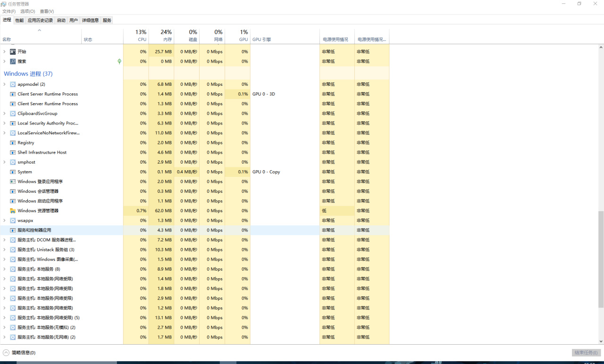The height and width of the screenshot is (364, 604).
Task: Open the 查看(V) menu
Action: pos(47,11)
